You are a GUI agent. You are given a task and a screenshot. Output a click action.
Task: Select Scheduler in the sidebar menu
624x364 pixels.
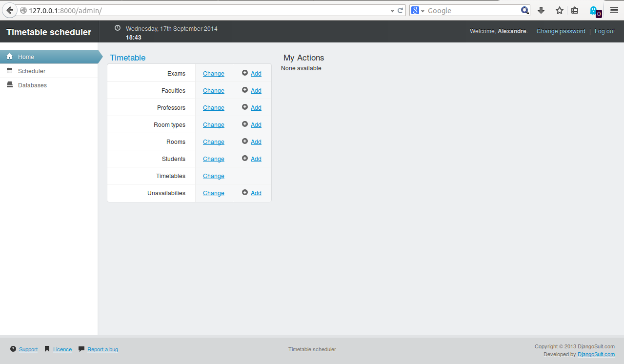[32, 71]
